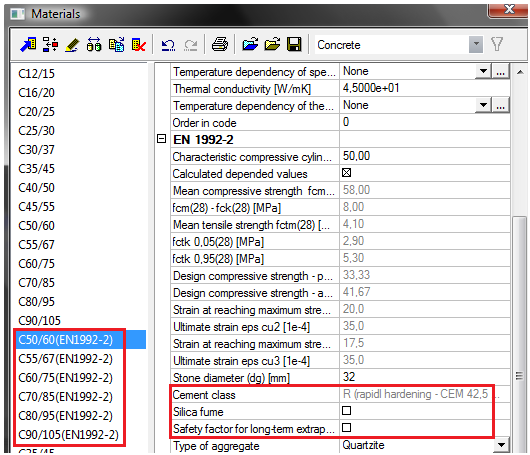This screenshot has width=530, height=455.
Task: Click the Edit material pencil icon
Action: point(72,45)
